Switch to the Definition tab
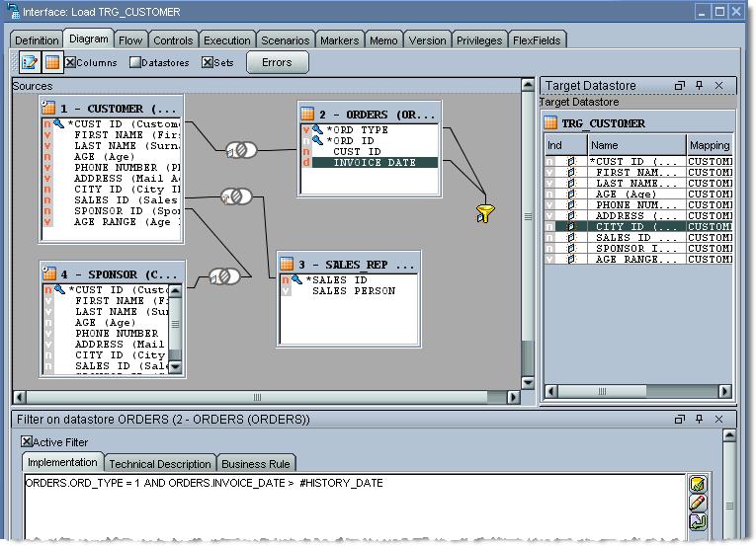The height and width of the screenshot is (546, 756). tap(37, 40)
